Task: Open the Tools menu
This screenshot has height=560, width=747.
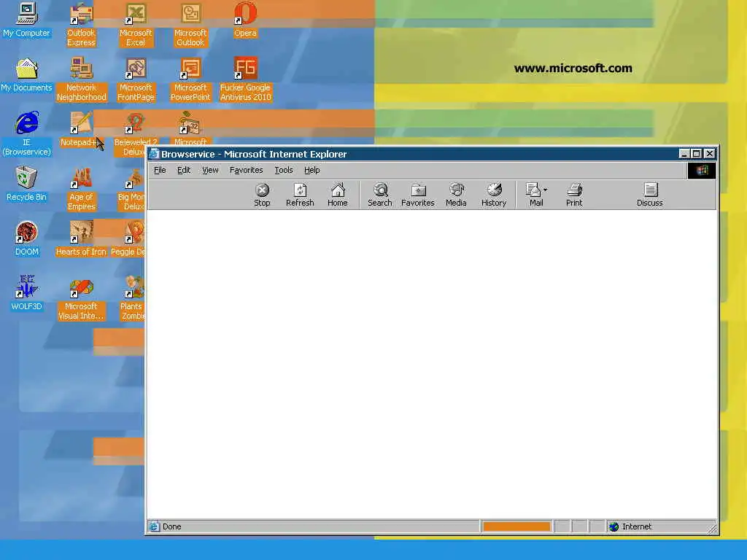Action: 284,170
